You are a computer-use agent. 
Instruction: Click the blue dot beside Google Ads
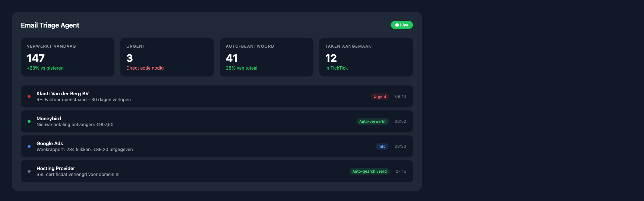(x=29, y=146)
